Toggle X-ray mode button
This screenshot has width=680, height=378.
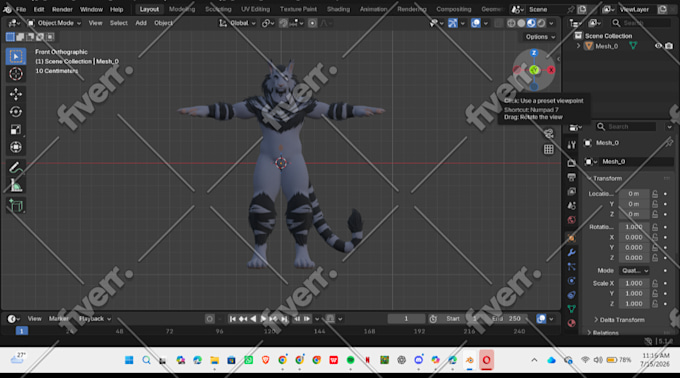[498, 23]
